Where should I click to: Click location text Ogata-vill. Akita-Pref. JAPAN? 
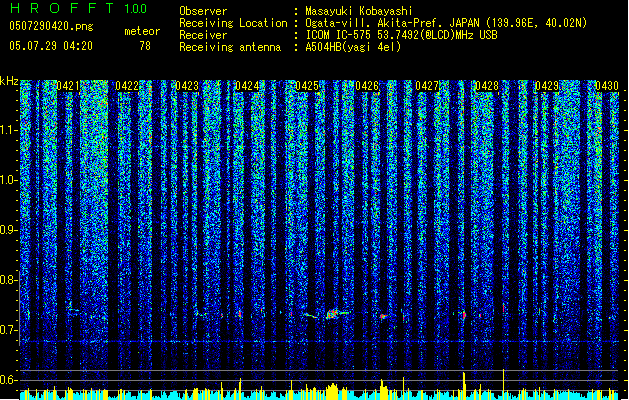(x=393, y=23)
